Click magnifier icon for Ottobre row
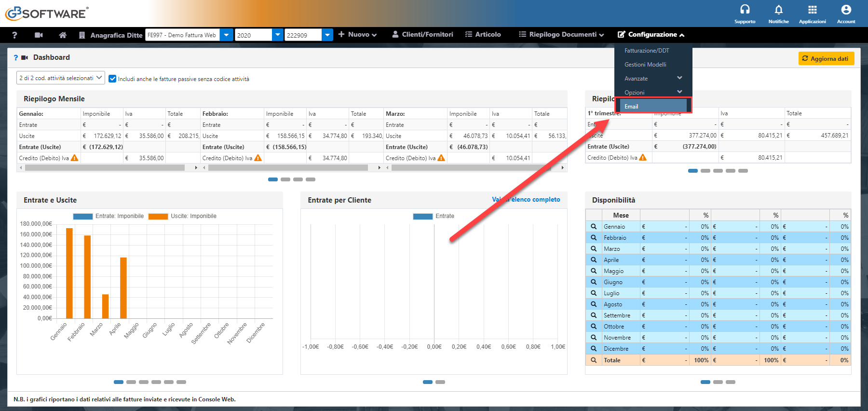The image size is (868, 411). coord(594,326)
